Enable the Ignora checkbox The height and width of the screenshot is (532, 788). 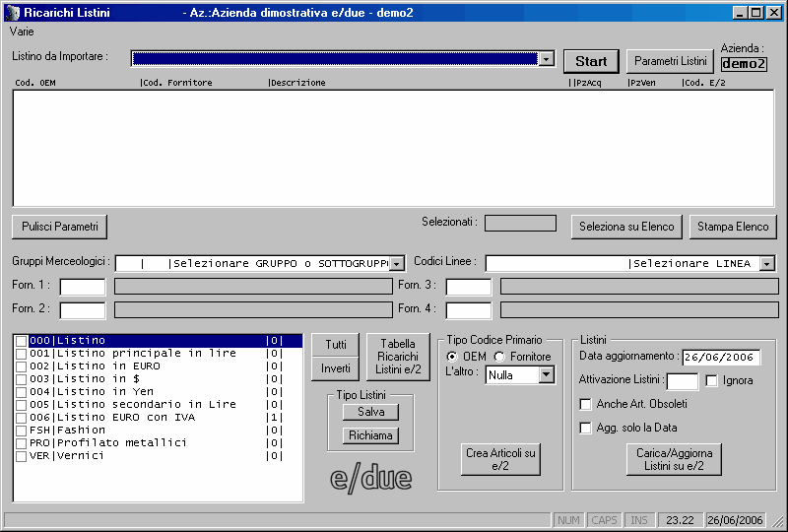(x=712, y=381)
